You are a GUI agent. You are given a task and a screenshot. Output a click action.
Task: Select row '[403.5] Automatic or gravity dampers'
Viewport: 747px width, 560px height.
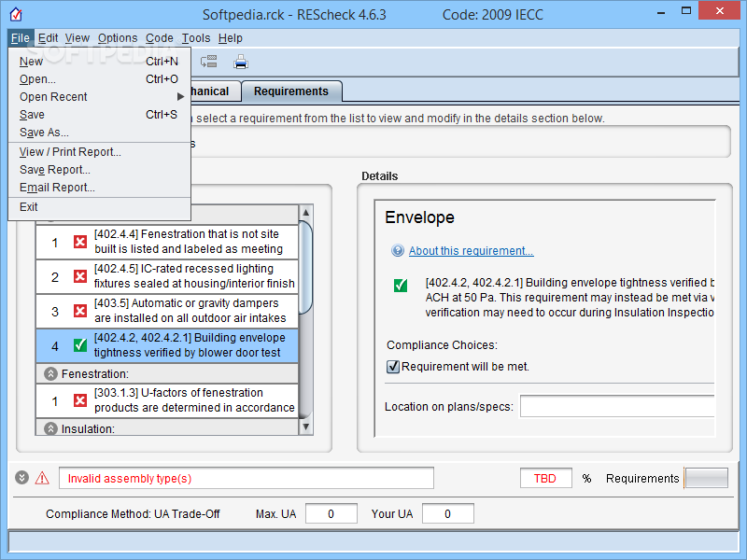(167, 311)
